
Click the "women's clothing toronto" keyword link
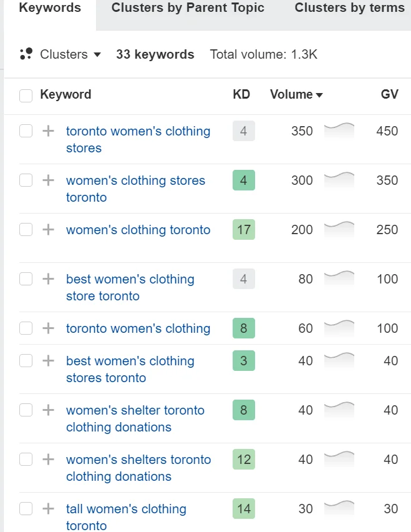pos(138,230)
